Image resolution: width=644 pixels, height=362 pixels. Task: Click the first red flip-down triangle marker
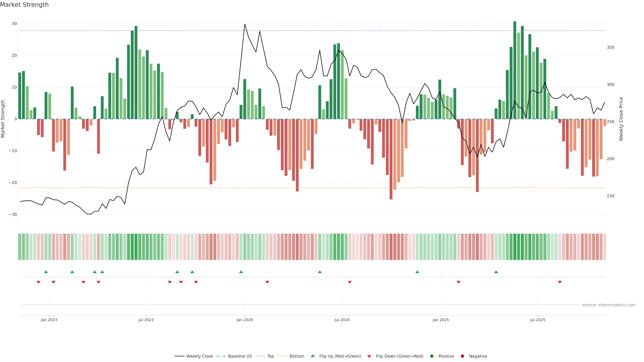pos(39,282)
